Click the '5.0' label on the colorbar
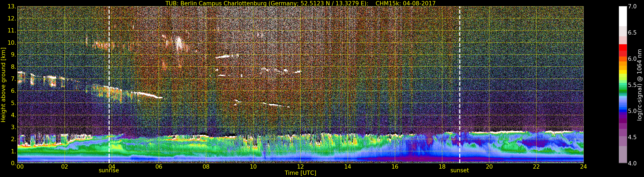The height and width of the screenshot is (177, 644). 632,111
